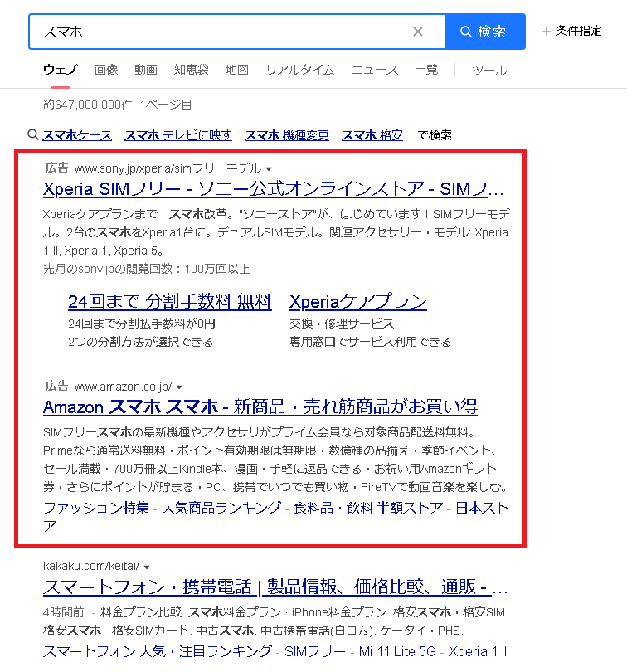Open the Mi 11 Lite 5G sublink
Screen dimensions: 627x672
(x=397, y=651)
